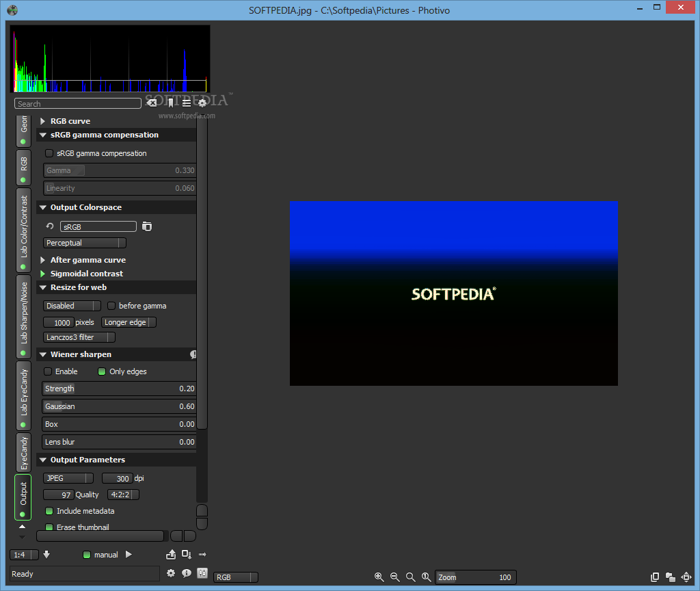Click the zoom out magnifier icon

(395, 577)
